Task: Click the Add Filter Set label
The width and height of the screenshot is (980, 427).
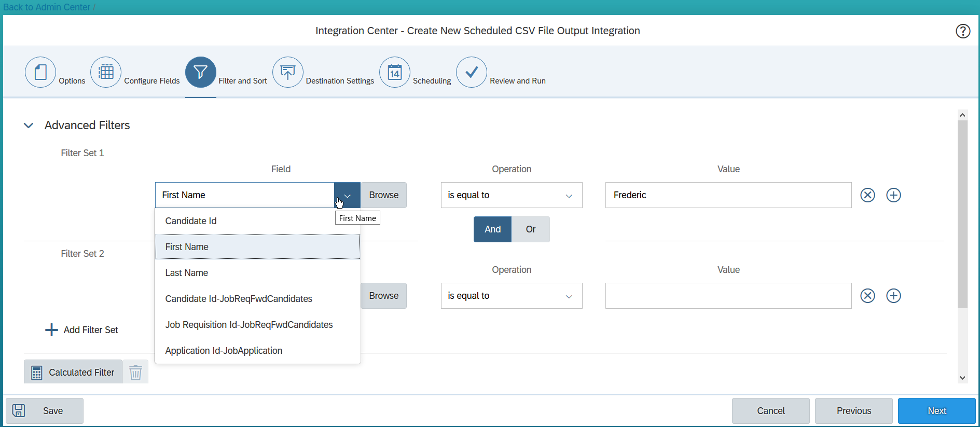Action: [x=91, y=330]
